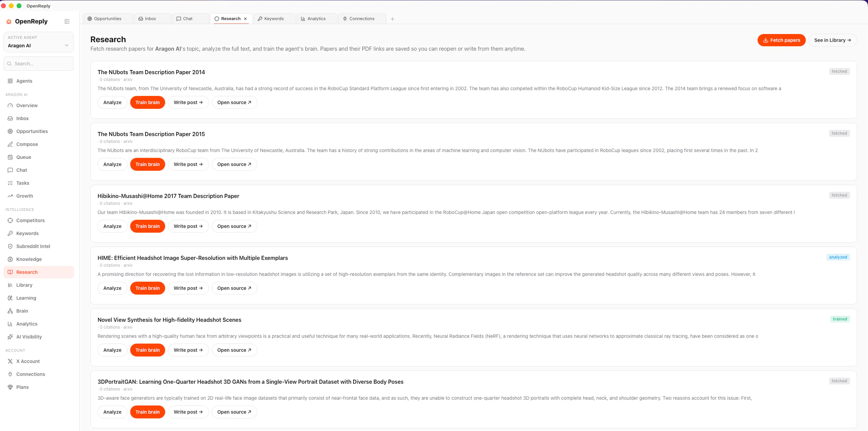Add a new tab with plus icon
Viewport: 868px width, 431px height.
pos(393,19)
